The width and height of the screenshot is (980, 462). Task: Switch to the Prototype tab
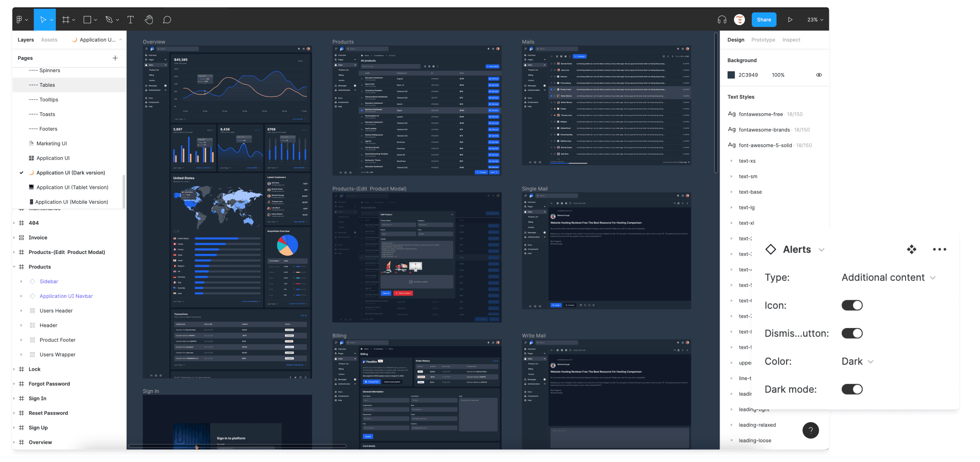tap(763, 39)
